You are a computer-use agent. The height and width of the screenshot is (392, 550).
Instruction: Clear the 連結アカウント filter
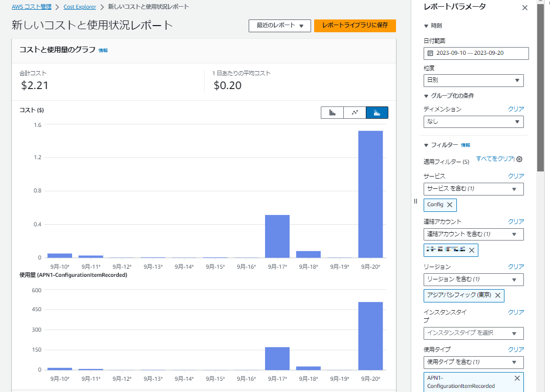click(516, 222)
